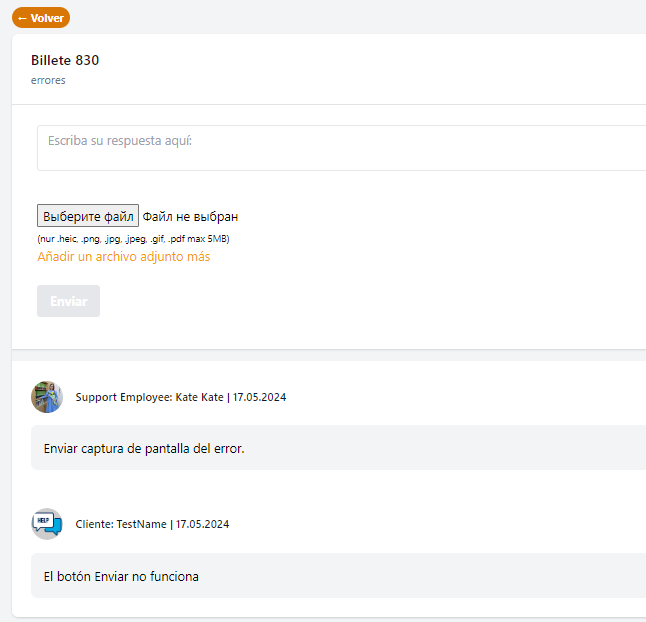Click the date on Kate Kate's reply
Screen dimensions: 646x622
tap(259, 397)
